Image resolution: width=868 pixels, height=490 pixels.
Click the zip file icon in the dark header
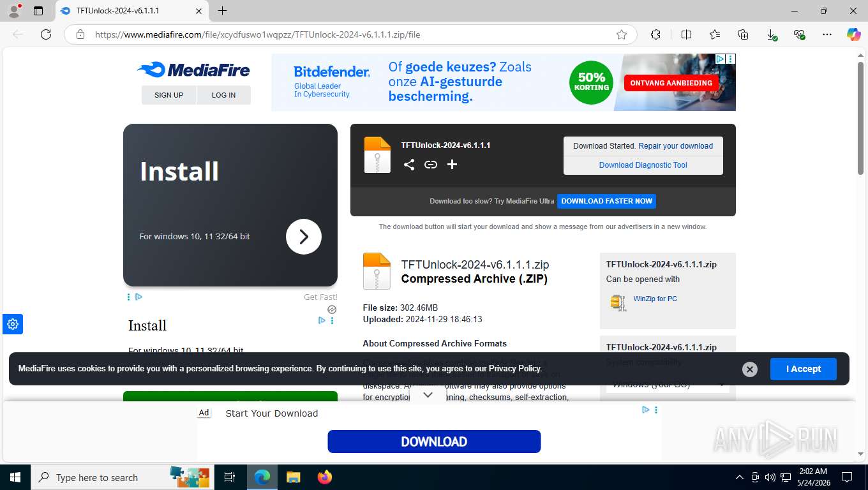pos(377,155)
